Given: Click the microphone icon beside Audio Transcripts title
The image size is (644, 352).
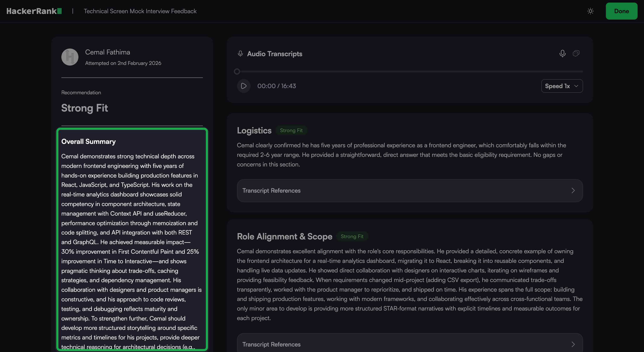Looking at the screenshot, I should pyautogui.click(x=240, y=54).
